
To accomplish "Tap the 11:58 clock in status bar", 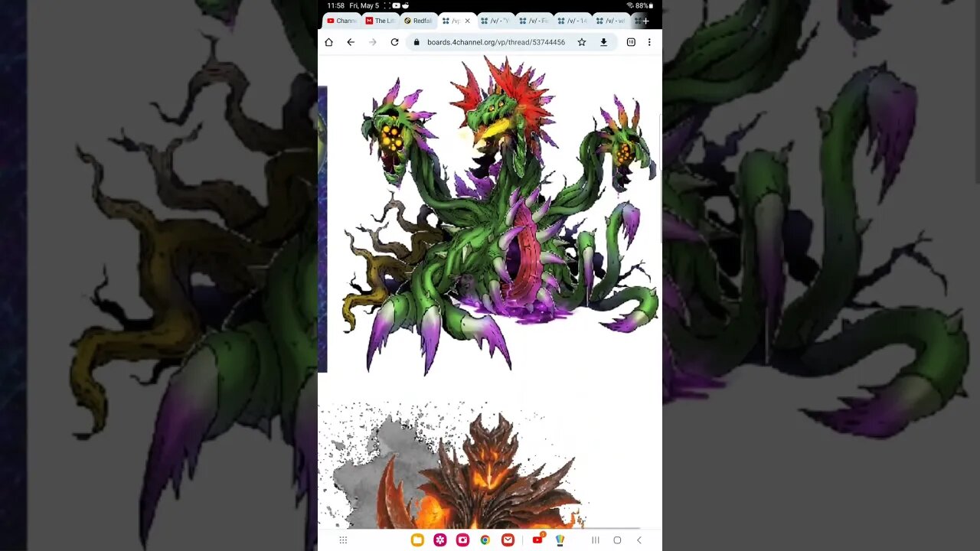I will click(335, 5).
